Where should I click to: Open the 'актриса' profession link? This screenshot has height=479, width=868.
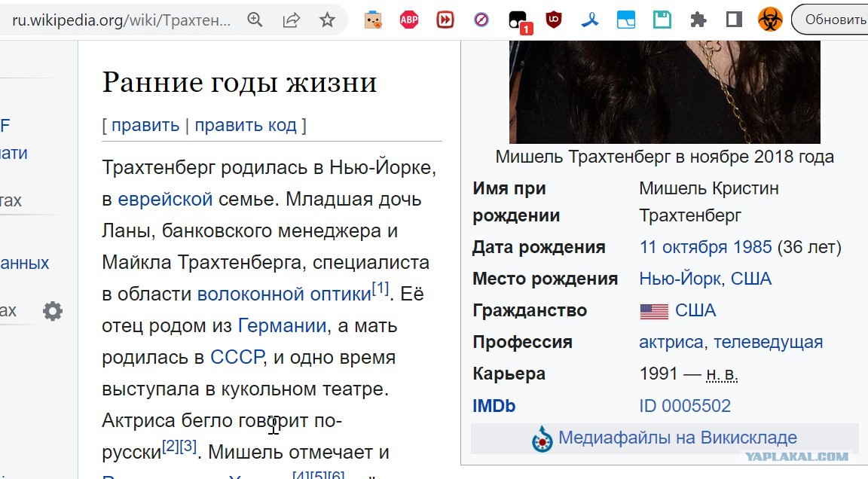[671, 343]
